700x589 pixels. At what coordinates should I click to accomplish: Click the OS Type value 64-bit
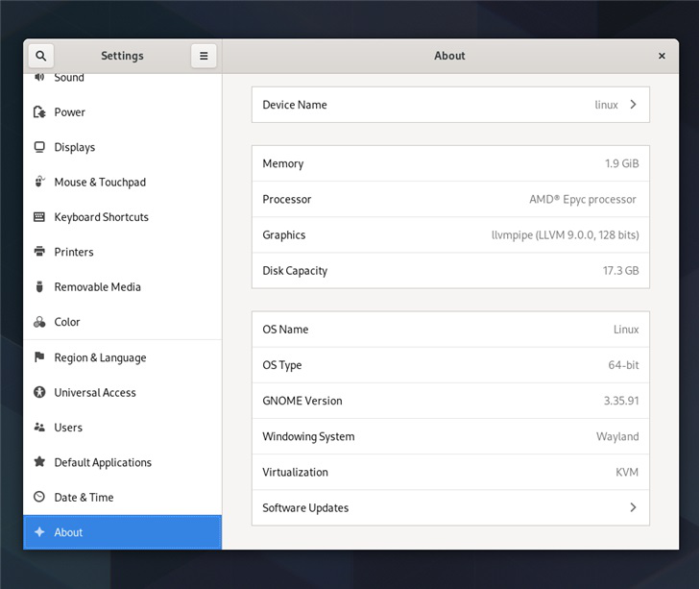coord(623,365)
